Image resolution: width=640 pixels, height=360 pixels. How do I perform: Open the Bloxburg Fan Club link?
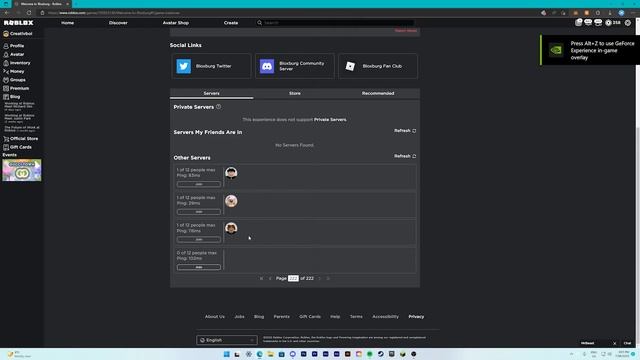click(x=378, y=66)
